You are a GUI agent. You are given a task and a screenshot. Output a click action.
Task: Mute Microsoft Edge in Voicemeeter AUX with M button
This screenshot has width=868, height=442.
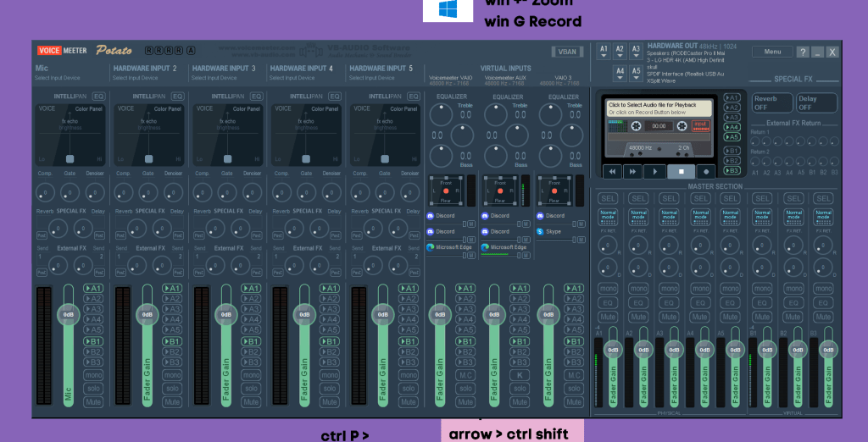pos(526,255)
